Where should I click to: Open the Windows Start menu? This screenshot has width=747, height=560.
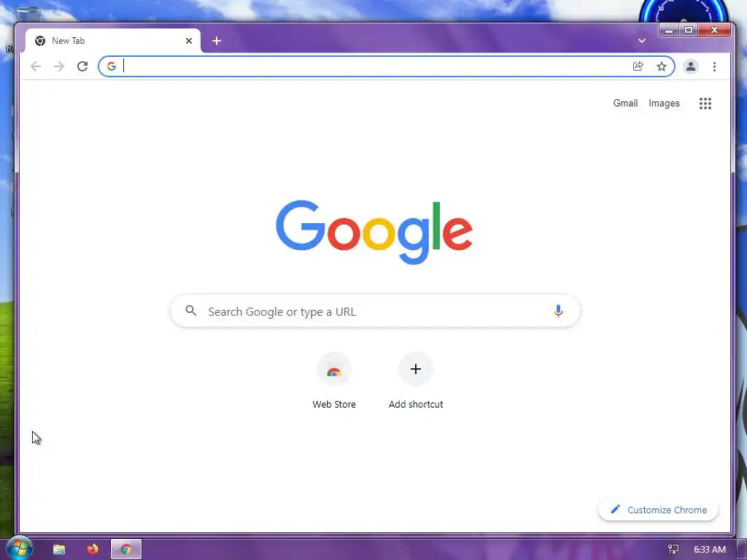tap(20, 548)
